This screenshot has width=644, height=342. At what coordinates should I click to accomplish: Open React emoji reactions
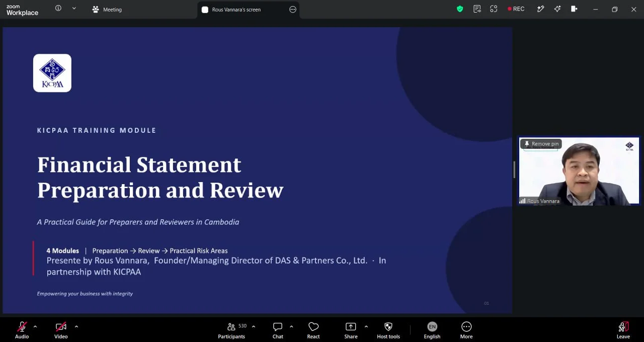(313, 330)
